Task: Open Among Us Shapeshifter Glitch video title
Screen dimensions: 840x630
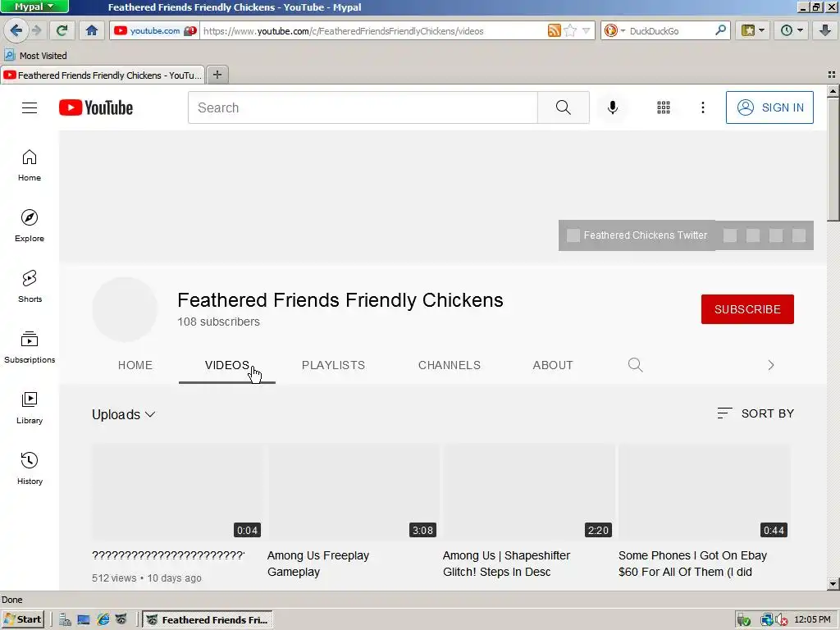Action: pos(506,564)
